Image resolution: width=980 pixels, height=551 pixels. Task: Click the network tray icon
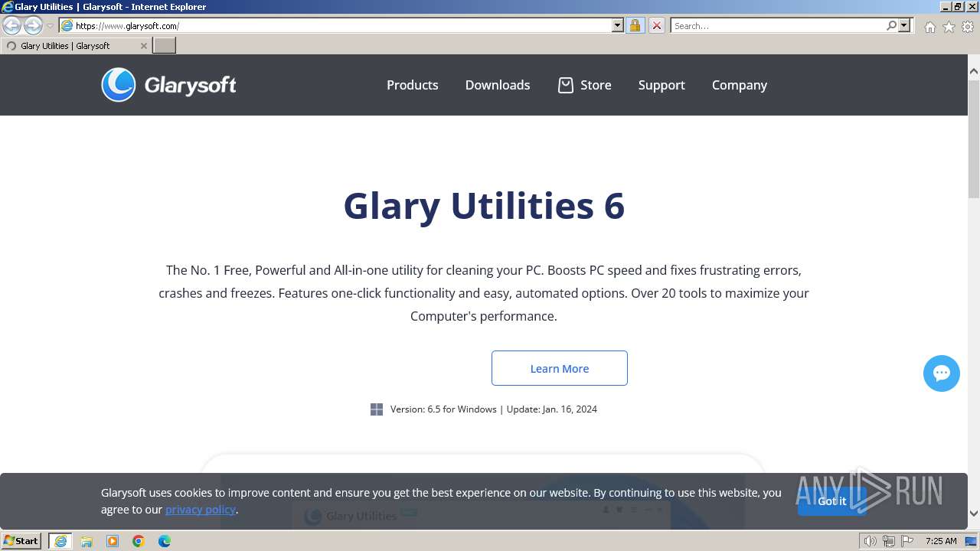(x=889, y=541)
